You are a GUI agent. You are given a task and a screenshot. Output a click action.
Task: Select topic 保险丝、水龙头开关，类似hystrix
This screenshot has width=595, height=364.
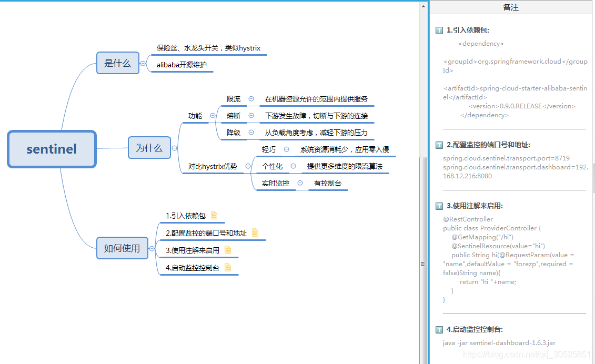click(x=209, y=48)
